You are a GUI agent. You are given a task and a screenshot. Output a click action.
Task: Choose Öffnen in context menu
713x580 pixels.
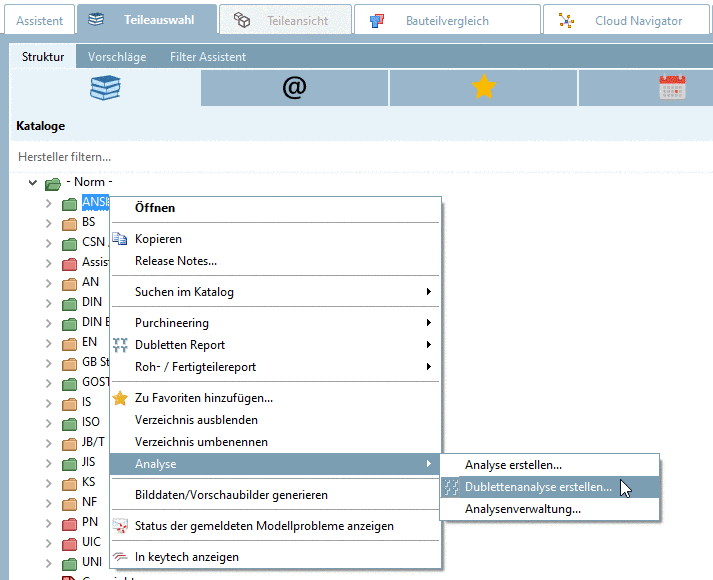pyautogui.click(x=275, y=208)
